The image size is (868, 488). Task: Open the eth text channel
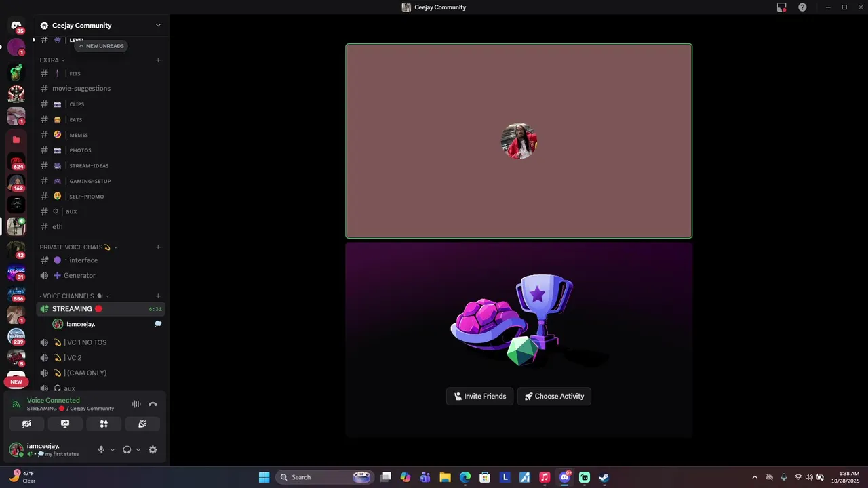[100, 227]
